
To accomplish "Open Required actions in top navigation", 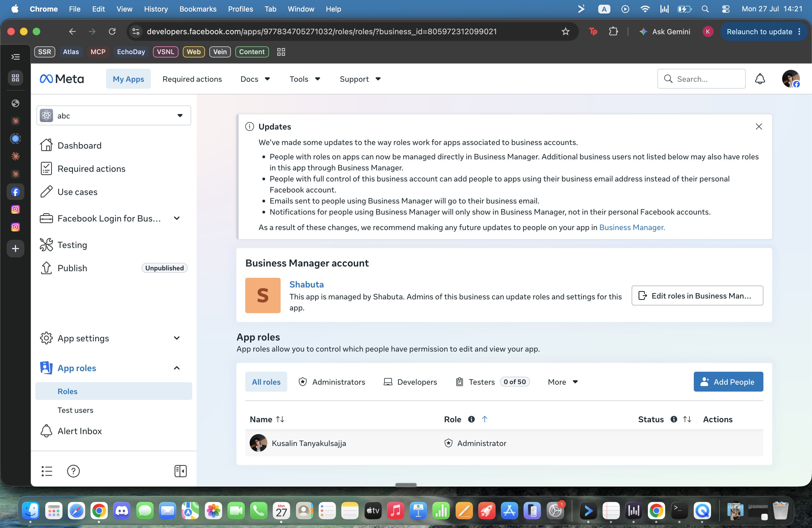I will coord(192,79).
